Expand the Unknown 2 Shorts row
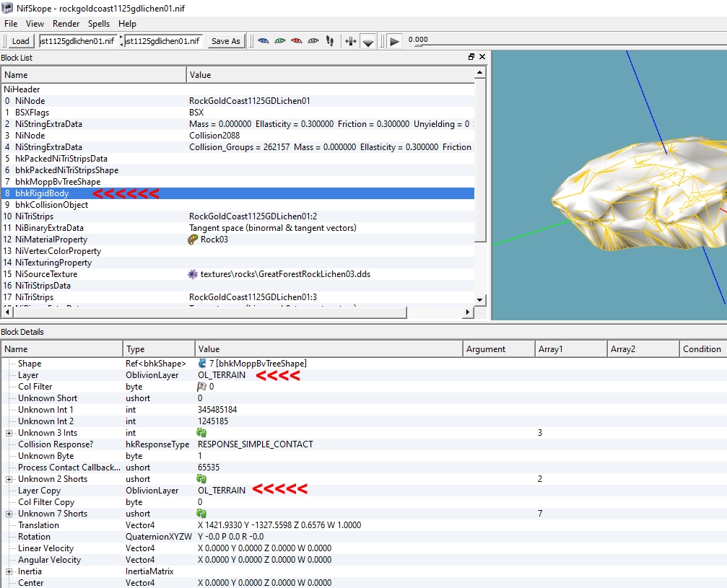 coord(9,479)
